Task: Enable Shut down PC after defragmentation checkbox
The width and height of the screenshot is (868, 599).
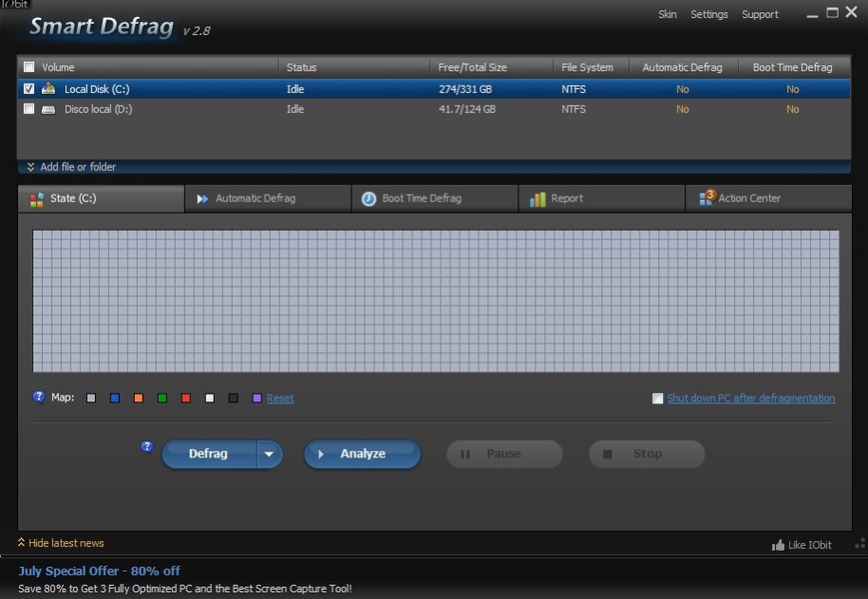Action: pos(657,398)
